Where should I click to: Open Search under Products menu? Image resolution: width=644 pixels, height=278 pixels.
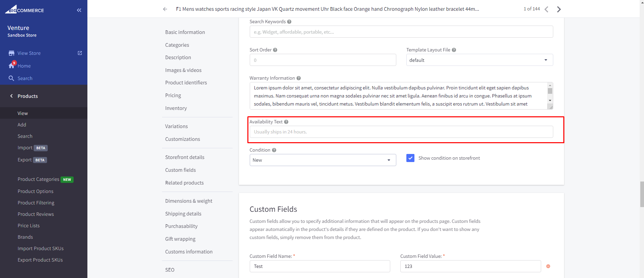25,136
